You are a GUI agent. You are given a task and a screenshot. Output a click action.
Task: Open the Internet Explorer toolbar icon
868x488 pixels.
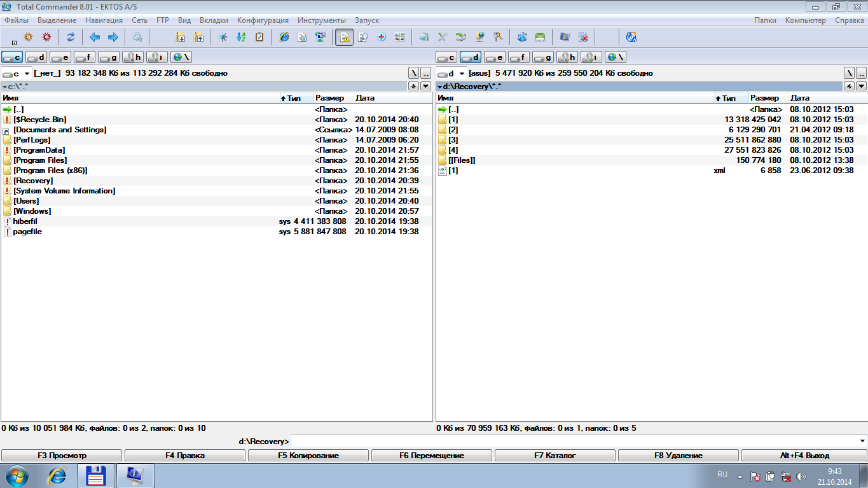[284, 38]
